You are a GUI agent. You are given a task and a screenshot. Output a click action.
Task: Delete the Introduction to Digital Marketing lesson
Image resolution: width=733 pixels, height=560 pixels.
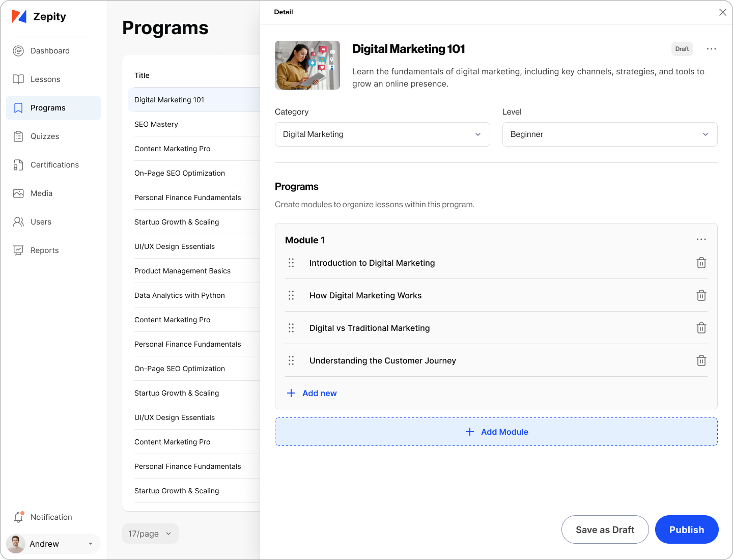click(x=701, y=263)
